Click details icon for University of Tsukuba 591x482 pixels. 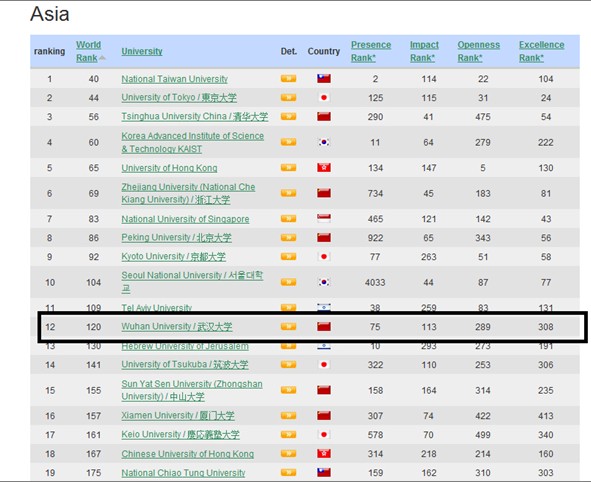(x=288, y=364)
